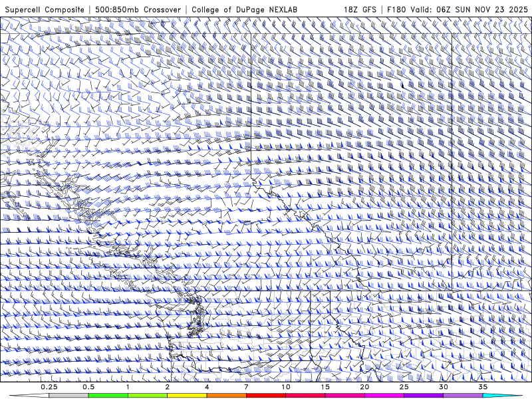The width and height of the screenshot is (532, 399).
Task: Pick the orange color bar segment
Action: pos(226,396)
